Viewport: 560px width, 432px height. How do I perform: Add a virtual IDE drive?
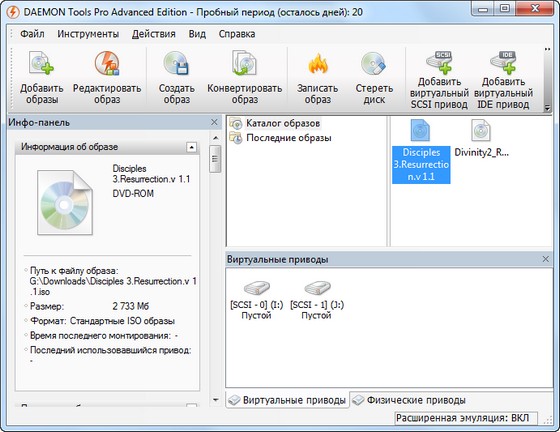point(503,80)
